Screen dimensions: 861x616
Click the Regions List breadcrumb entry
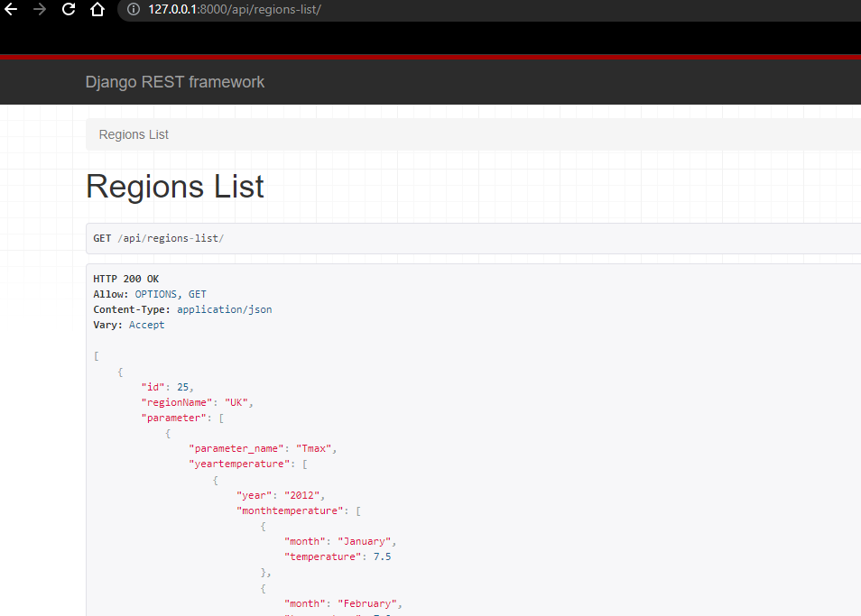[x=133, y=133]
